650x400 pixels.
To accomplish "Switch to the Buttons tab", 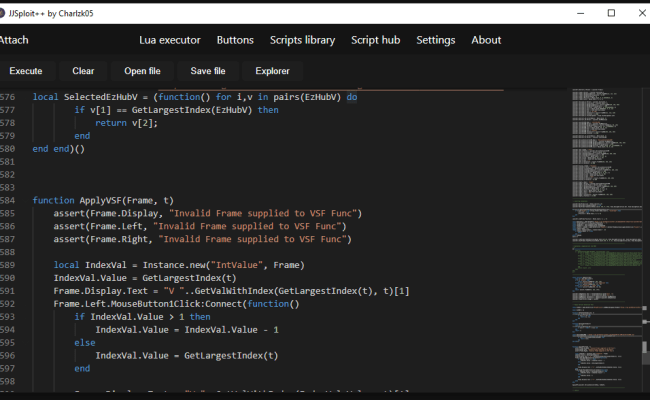I will pyautogui.click(x=235, y=40).
